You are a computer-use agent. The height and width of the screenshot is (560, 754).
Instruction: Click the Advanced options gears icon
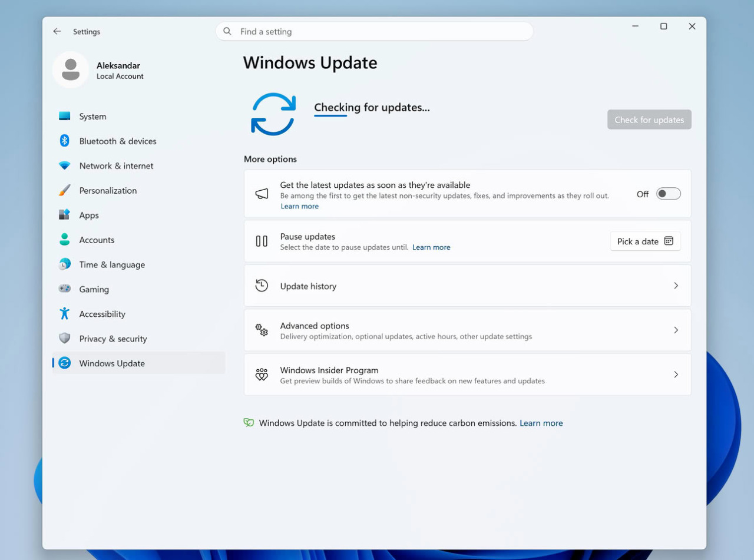point(262,330)
